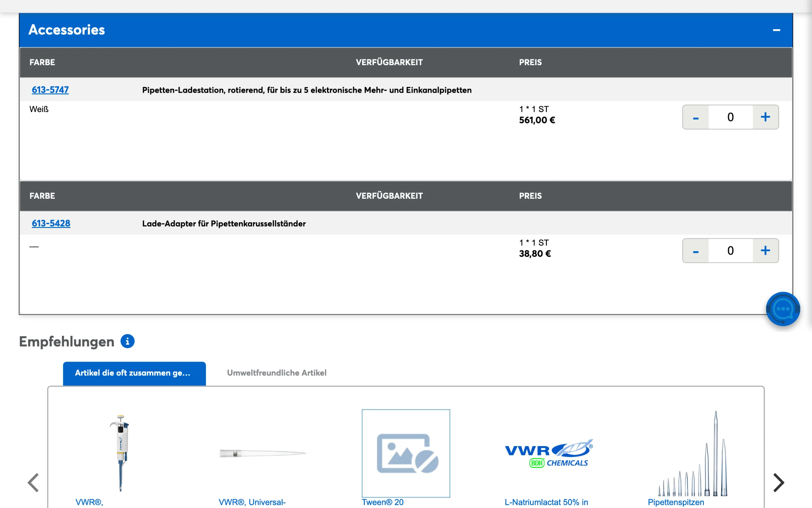Open Tween 20 placeholder image
Viewport: 812px width, 508px height.
406,453
